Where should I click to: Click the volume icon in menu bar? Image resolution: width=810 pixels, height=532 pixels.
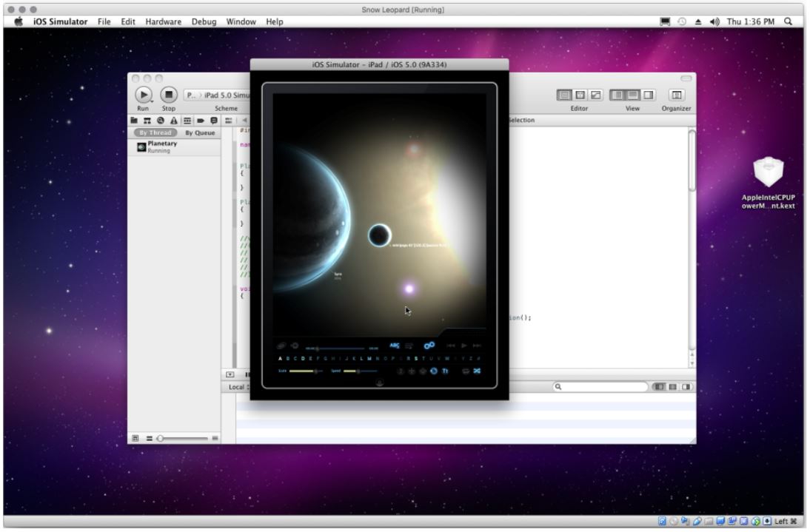[714, 21]
